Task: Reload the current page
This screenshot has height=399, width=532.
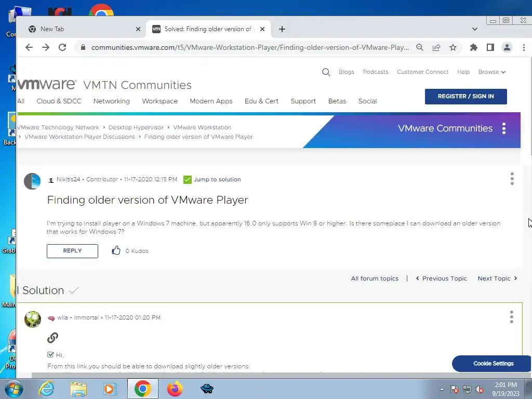Action: click(x=62, y=47)
